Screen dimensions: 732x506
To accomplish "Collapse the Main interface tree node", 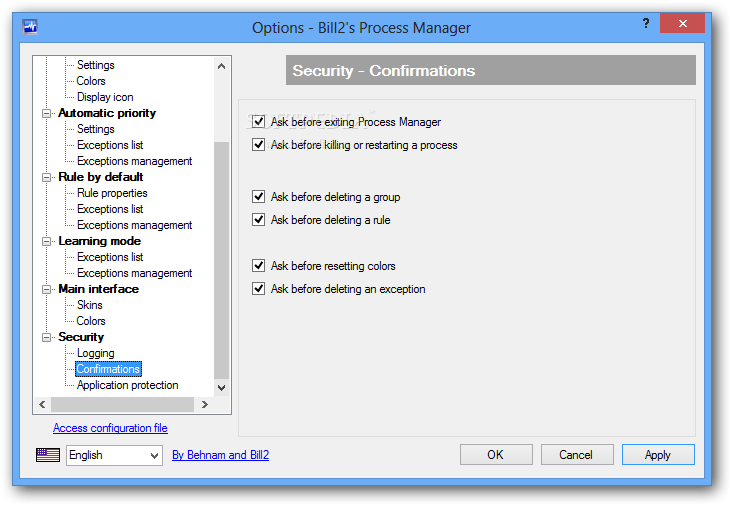I will 46,289.
